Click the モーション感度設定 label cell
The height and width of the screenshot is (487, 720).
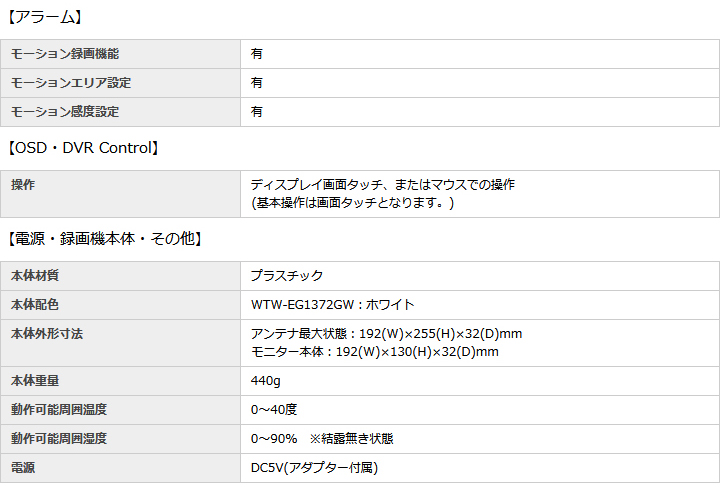click(64, 112)
